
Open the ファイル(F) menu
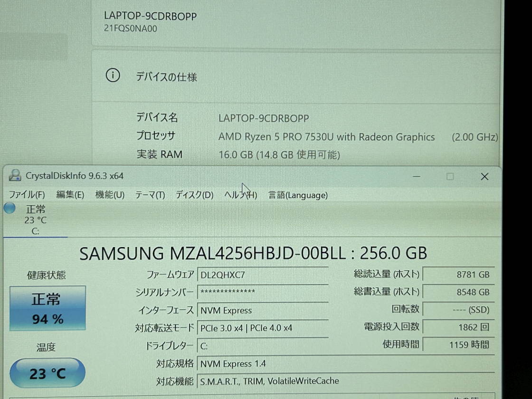(27, 195)
